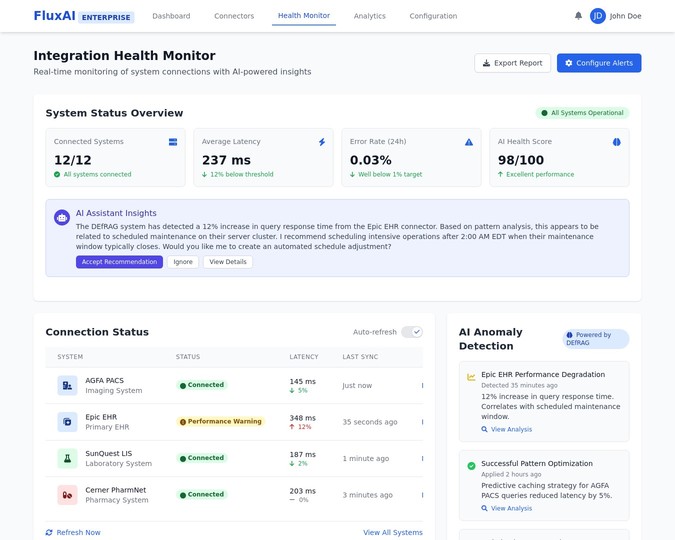Click the Refresh Now circular arrows icon
Image resolution: width=675 pixels, height=540 pixels.
coord(49,533)
